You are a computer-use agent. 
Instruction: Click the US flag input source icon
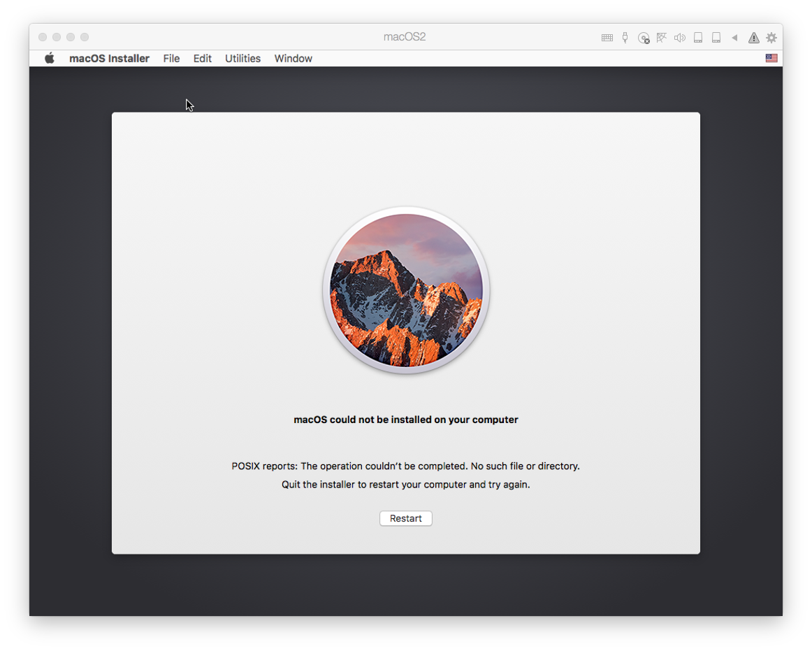tap(771, 58)
